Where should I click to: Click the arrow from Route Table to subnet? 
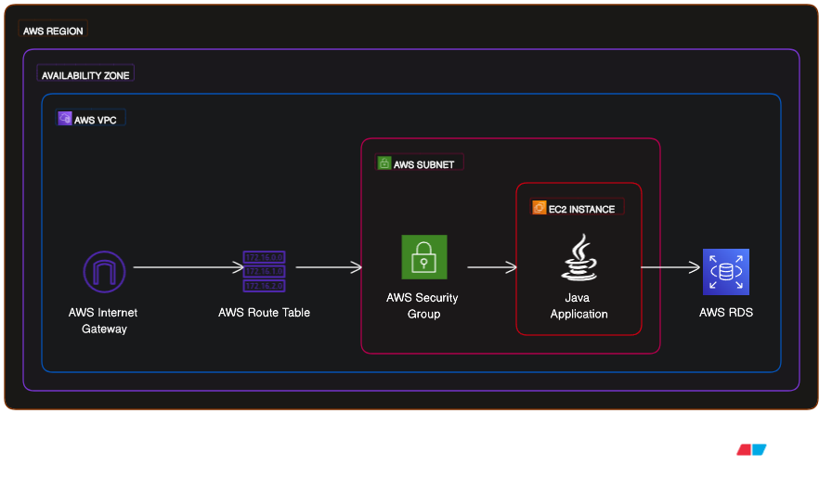tap(329, 267)
